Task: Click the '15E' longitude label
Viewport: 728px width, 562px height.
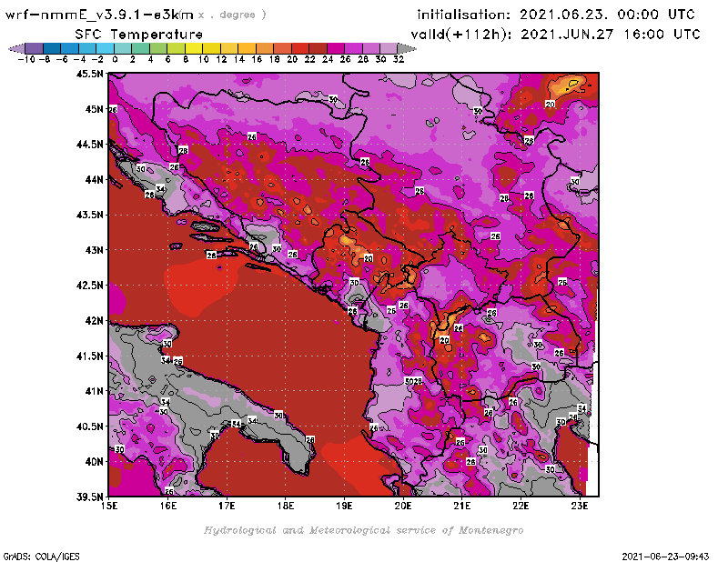Action: click(109, 506)
